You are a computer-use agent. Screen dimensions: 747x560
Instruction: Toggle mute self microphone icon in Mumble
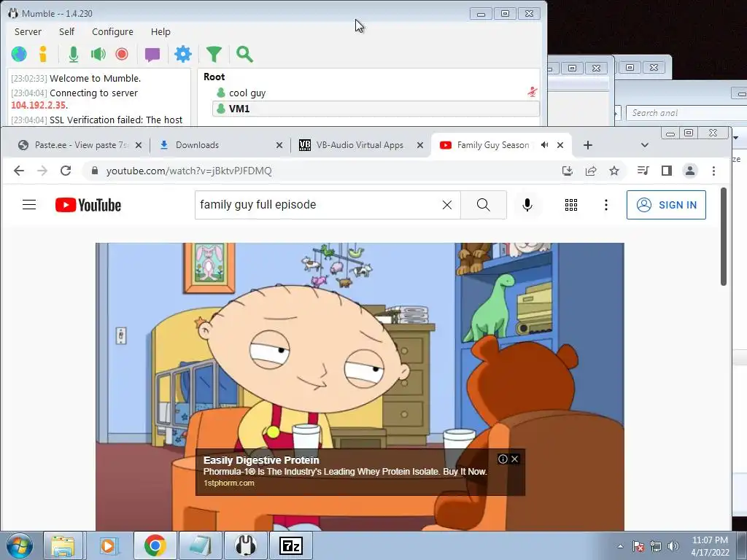tap(74, 54)
